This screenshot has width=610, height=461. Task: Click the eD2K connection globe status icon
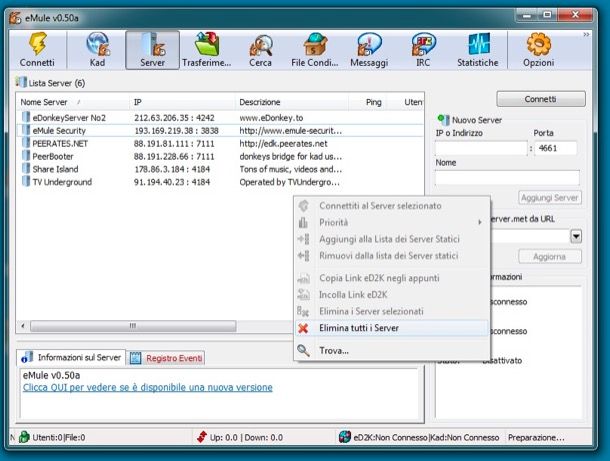345,437
